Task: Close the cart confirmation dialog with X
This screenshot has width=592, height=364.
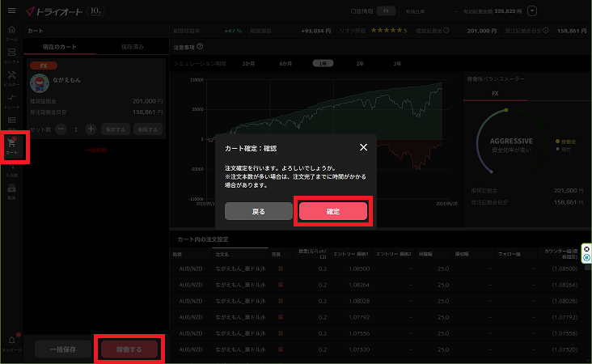Action: 363,147
